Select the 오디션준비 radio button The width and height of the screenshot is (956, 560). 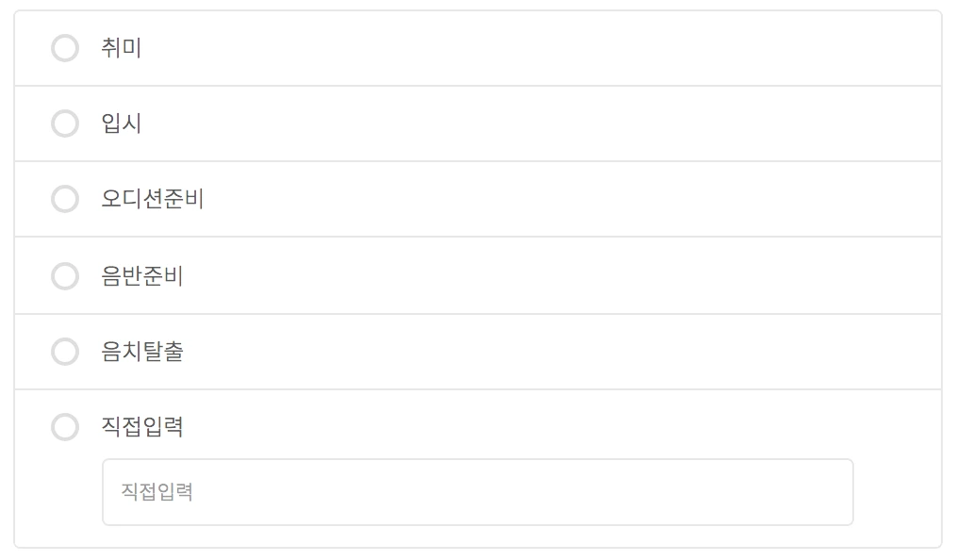coord(65,199)
